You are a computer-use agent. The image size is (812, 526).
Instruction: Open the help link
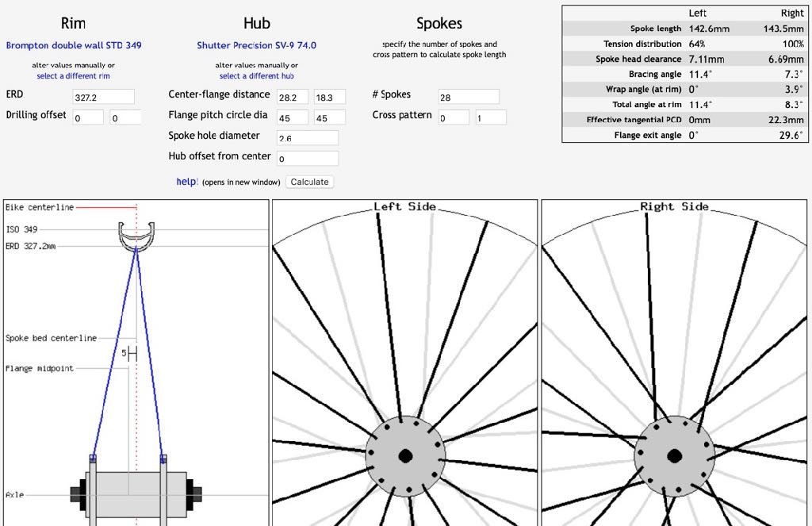[186, 182]
